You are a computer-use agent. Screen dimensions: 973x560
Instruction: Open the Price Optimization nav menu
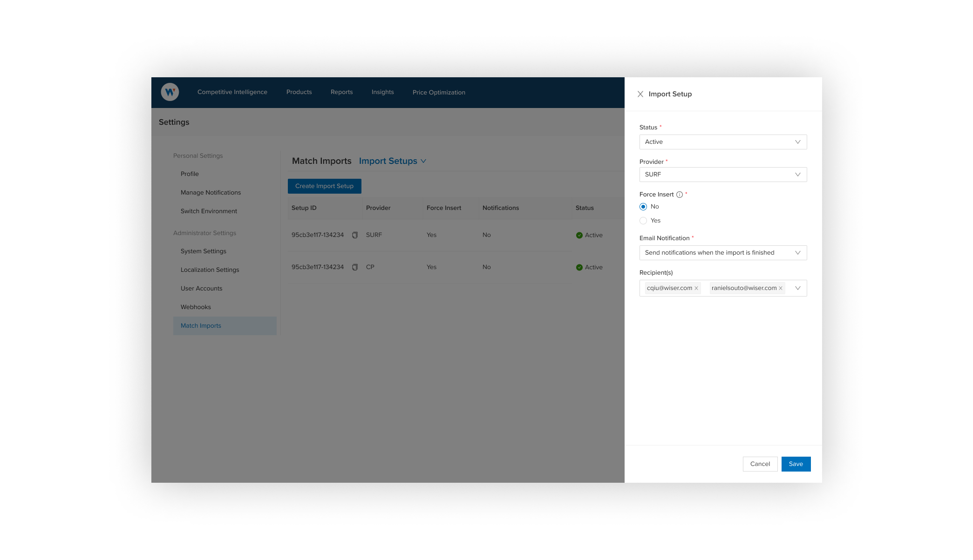(x=439, y=92)
